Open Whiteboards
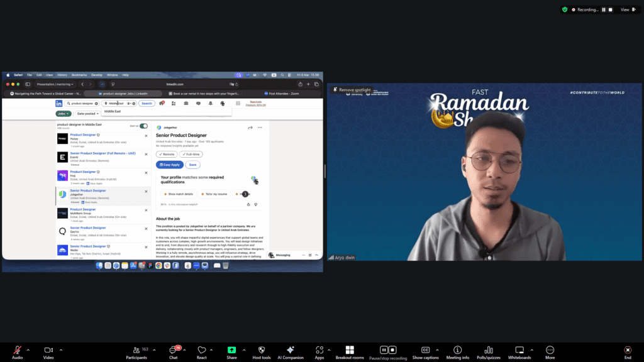 point(519,350)
